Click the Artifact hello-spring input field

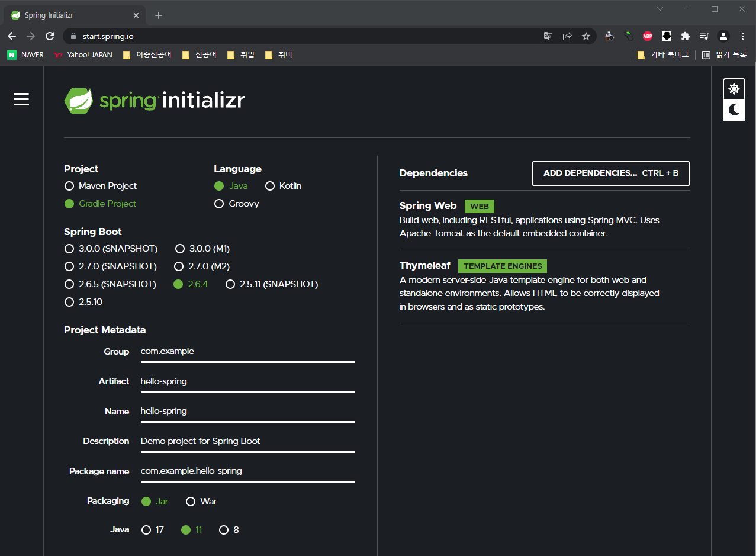click(247, 381)
